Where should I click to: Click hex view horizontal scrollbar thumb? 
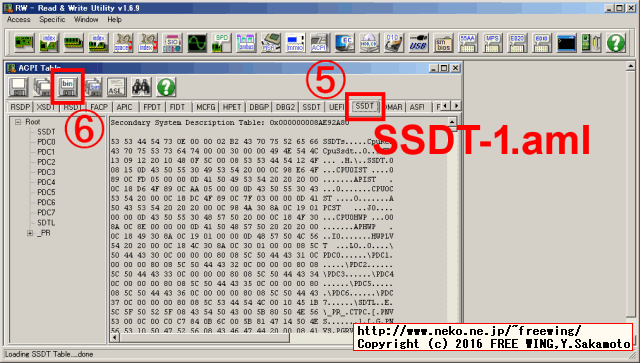pyautogui.click(x=205, y=338)
